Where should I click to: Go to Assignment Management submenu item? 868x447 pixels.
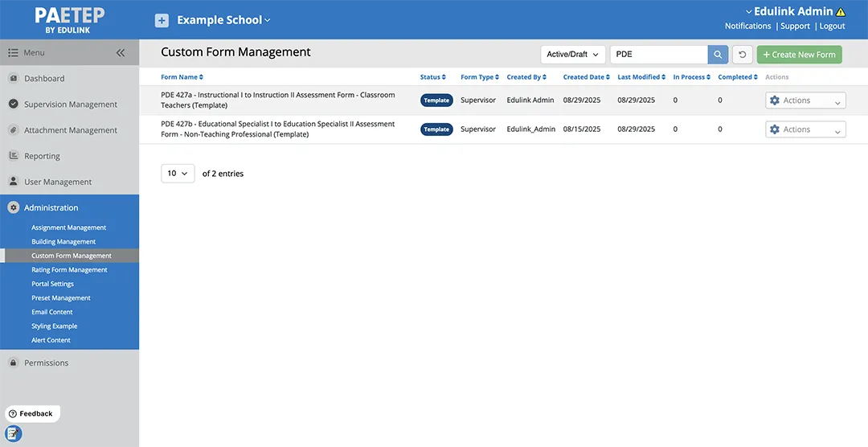click(68, 228)
